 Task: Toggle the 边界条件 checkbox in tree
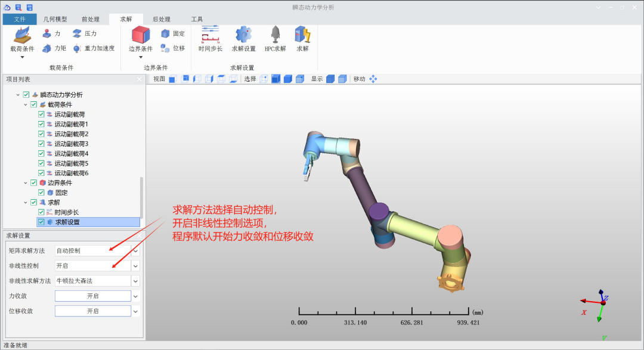click(x=33, y=183)
